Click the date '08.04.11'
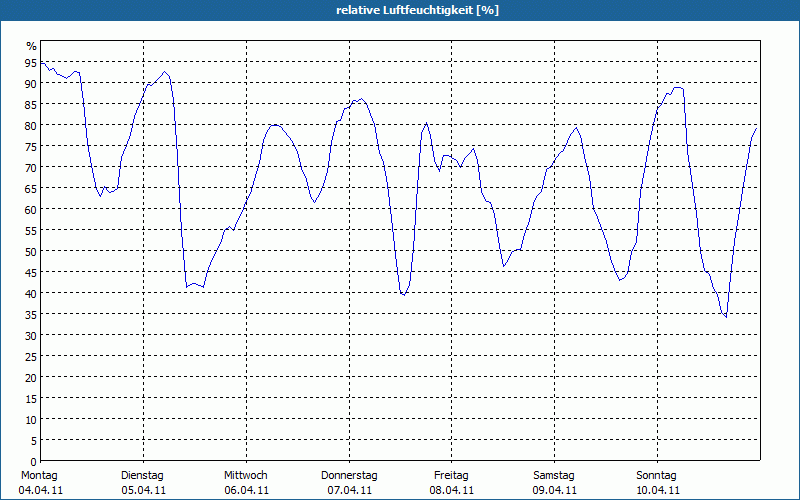The image size is (800, 500). coord(452,490)
